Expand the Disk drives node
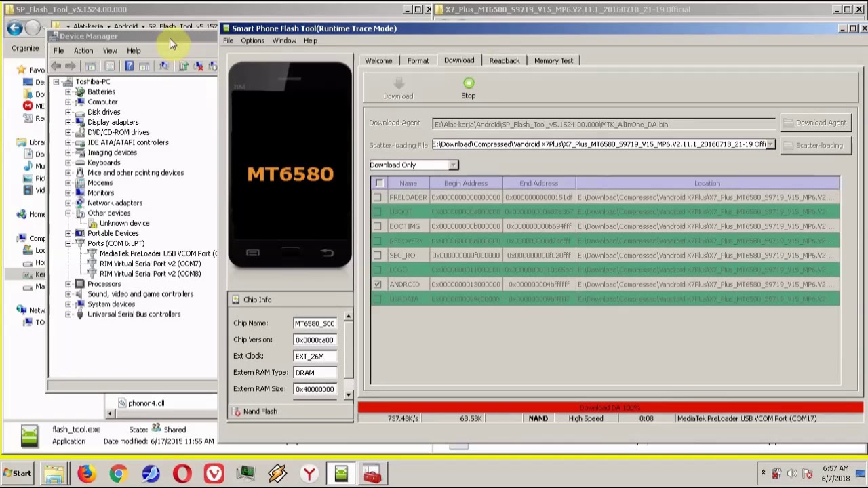This screenshot has width=868, height=488. pos(68,112)
